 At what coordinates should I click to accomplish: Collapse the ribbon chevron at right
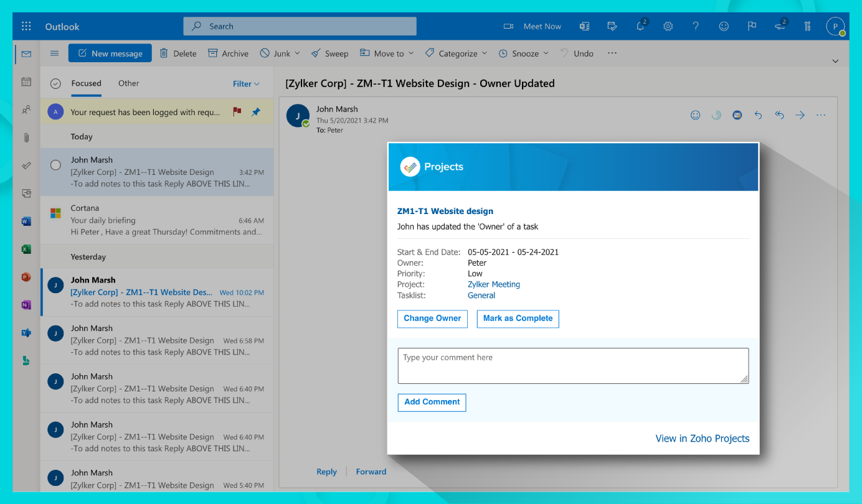point(836,61)
